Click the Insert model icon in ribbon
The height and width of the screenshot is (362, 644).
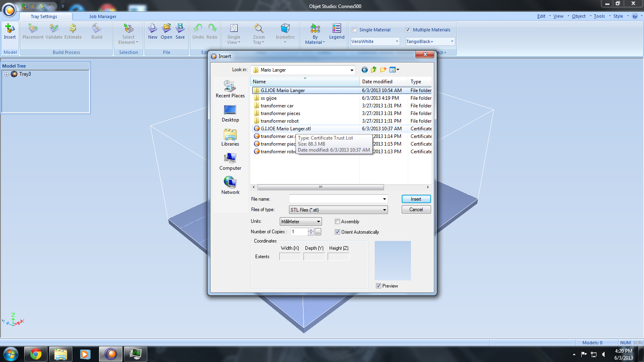(x=10, y=31)
